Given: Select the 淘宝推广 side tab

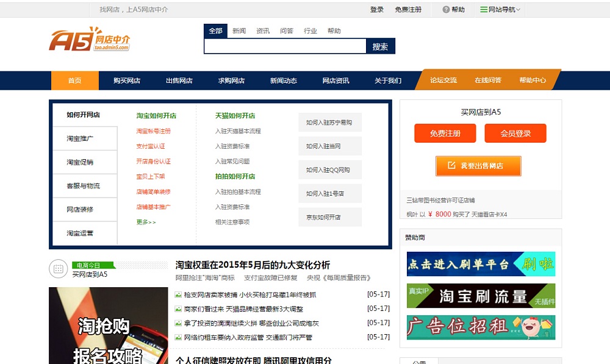Looking at the screenshot, I should [85, 138].
